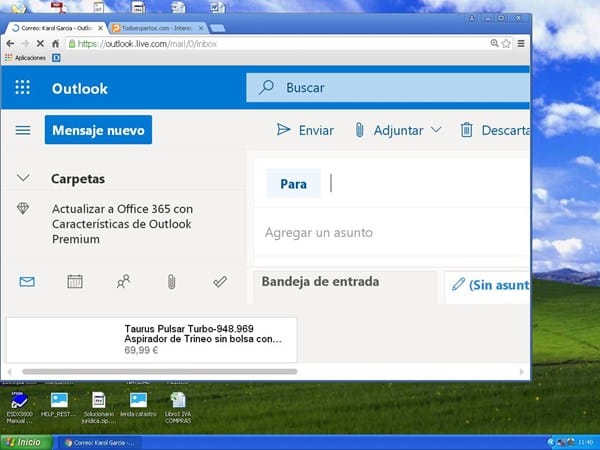The height and width of the screenshot is (450, 600).
Task: Open the Mail module icon
Action: point(27,282)
